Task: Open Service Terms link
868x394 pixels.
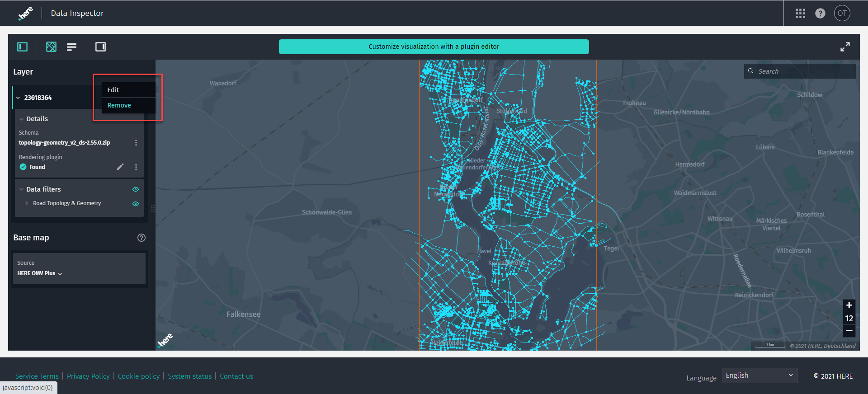Action: (x=37, y=376)
